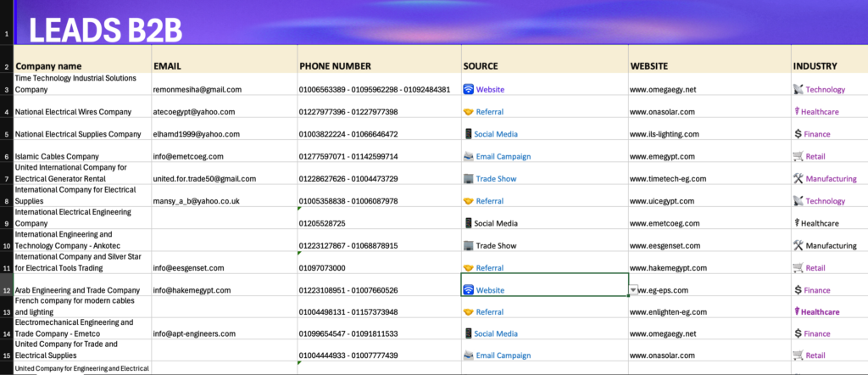Click medical icon beside Healthcare in row 4

(797, 112)
